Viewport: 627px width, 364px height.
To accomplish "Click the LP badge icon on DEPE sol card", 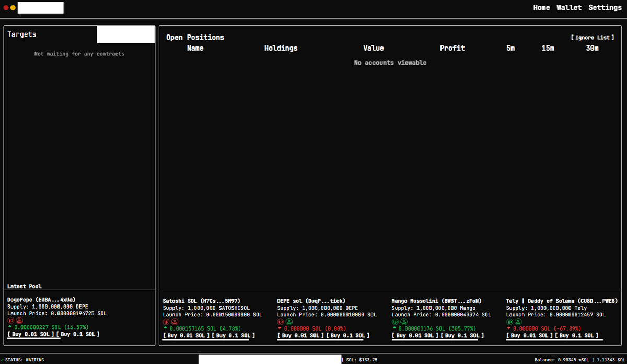I will click(280, 322).
